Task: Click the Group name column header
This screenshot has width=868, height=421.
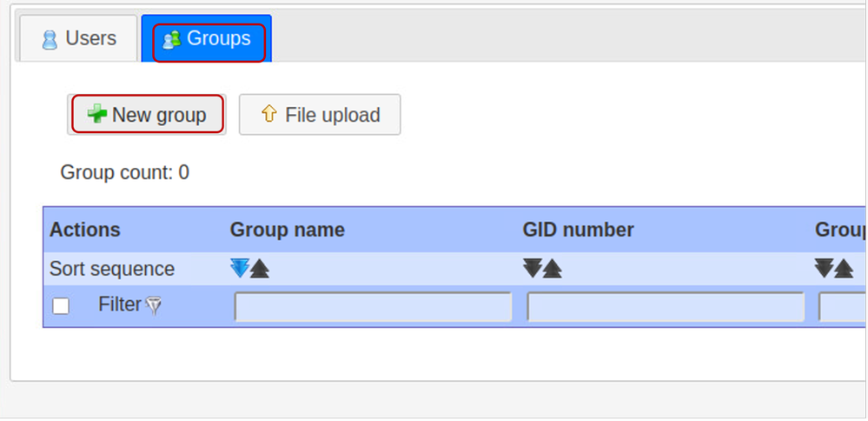Action: (288, 230)
